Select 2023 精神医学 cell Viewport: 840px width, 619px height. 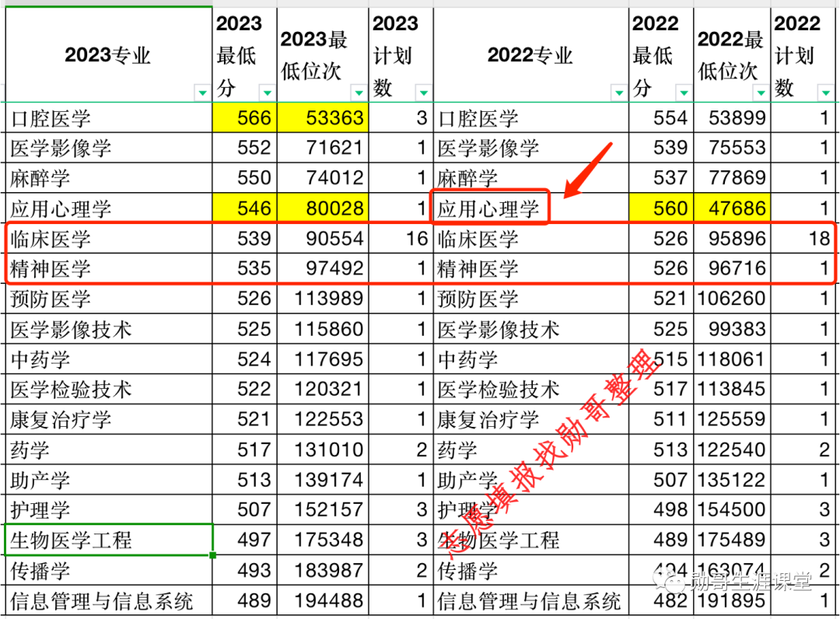109,268
